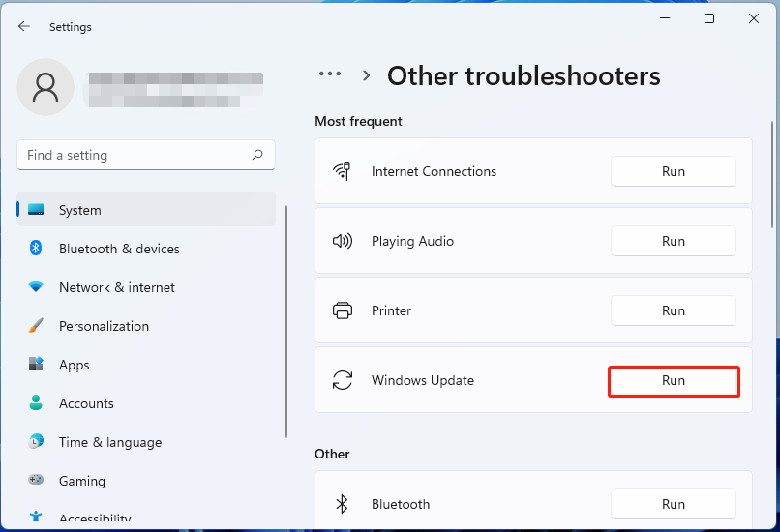The image size is (780, 532).
Task: Click the Apps sidebar icon
Action: pyautogui.click(x=36, y=364)
